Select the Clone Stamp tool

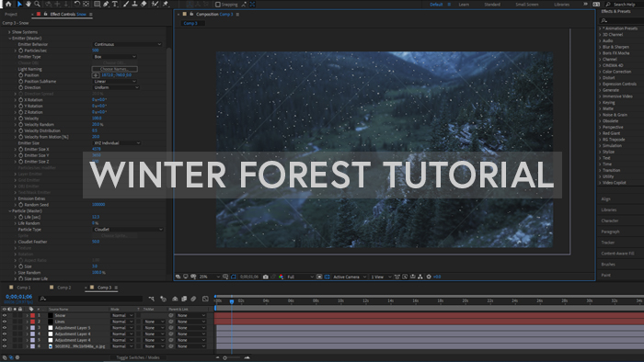point(134,4)
